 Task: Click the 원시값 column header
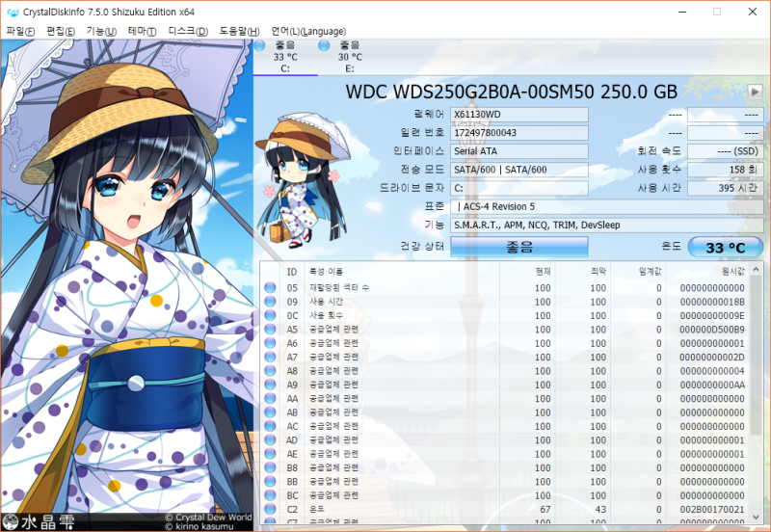click(708, 272)
